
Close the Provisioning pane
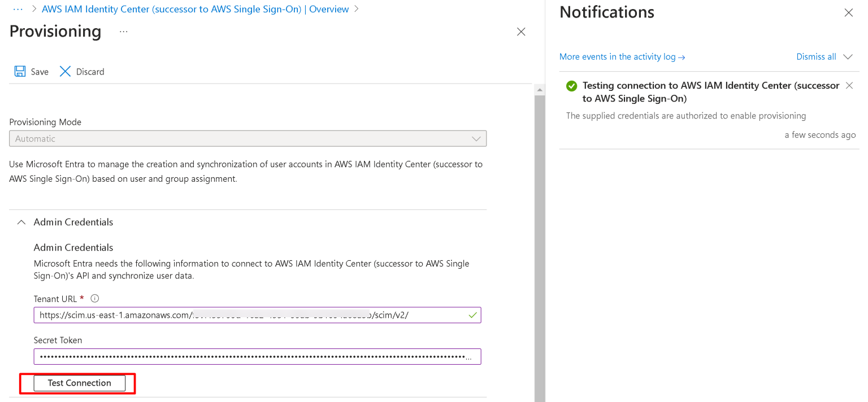[x=521, y=32]
